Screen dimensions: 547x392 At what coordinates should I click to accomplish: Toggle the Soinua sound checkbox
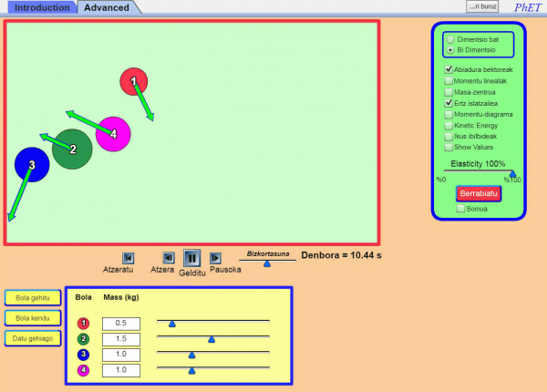461,209
